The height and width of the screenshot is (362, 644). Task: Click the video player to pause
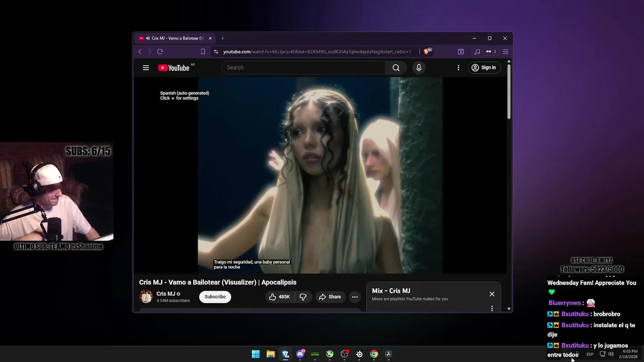(320, 175)
